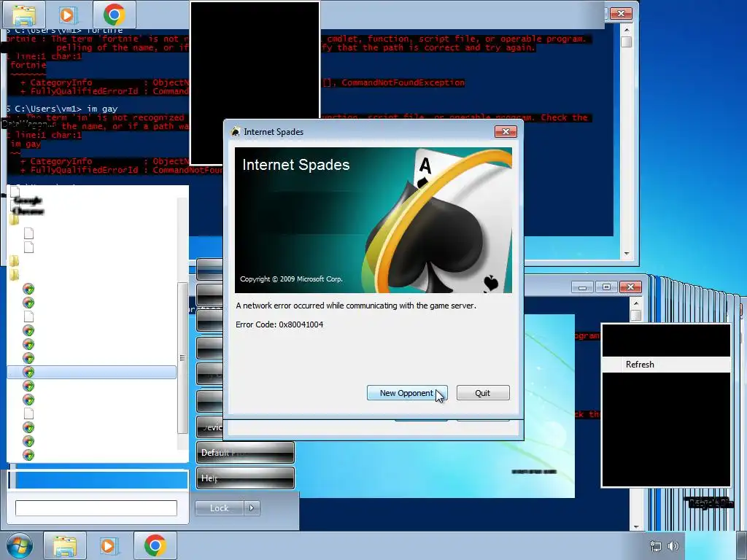Image resolution: width=747 pixels, height=560 pixels.
Task: Close the PowerShell window with red X
Action: 621,13
